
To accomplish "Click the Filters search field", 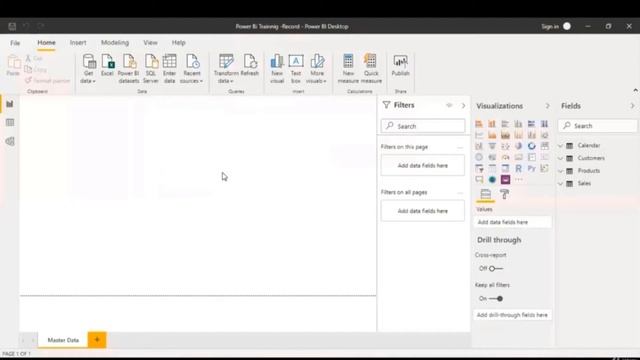I will (x=423, y=126).
